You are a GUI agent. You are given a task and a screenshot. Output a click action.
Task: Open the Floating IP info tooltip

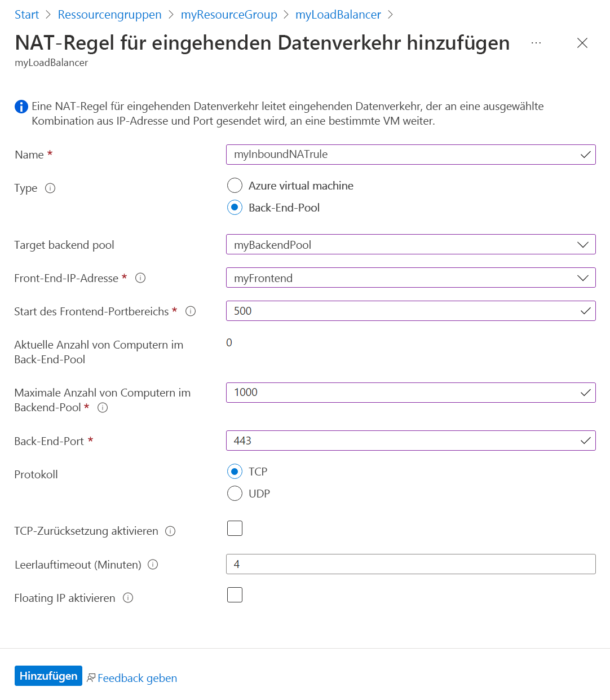coord(128,598)
